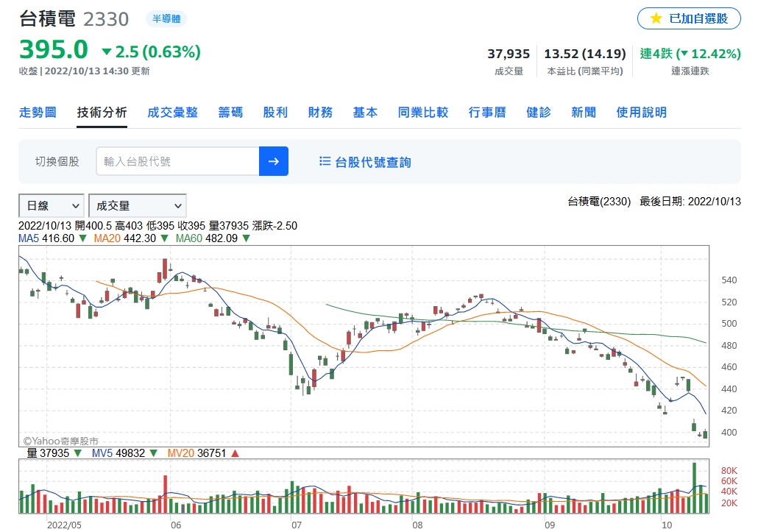The image size is (758, 532).
Task: Click the 半導體 sector tag
Action: (166, 19)
